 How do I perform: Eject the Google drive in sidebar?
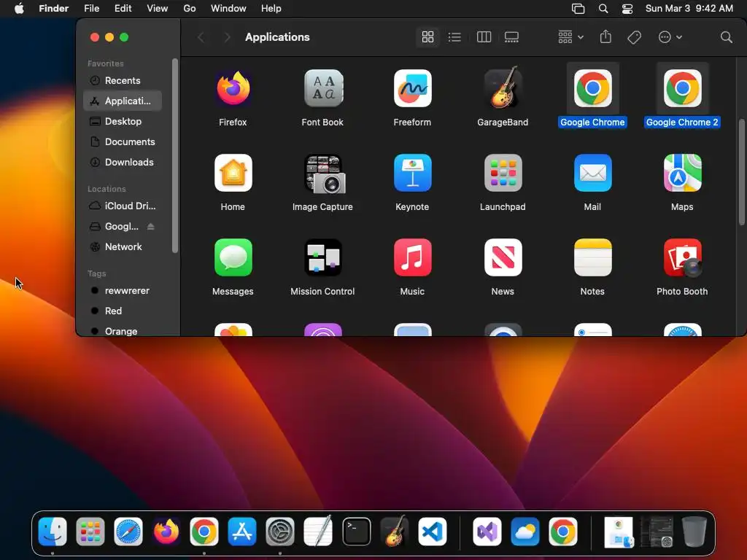point(150,227)
